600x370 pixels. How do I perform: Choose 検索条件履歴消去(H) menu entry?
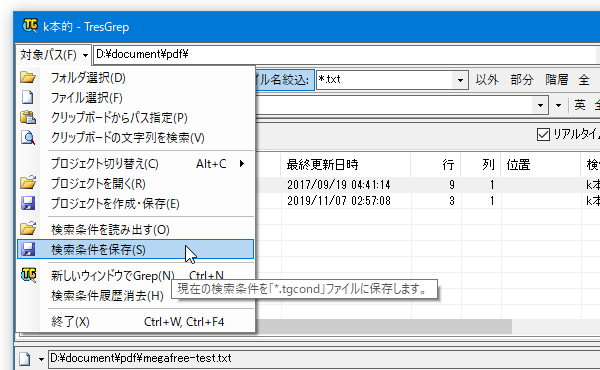tap(136, 295)
